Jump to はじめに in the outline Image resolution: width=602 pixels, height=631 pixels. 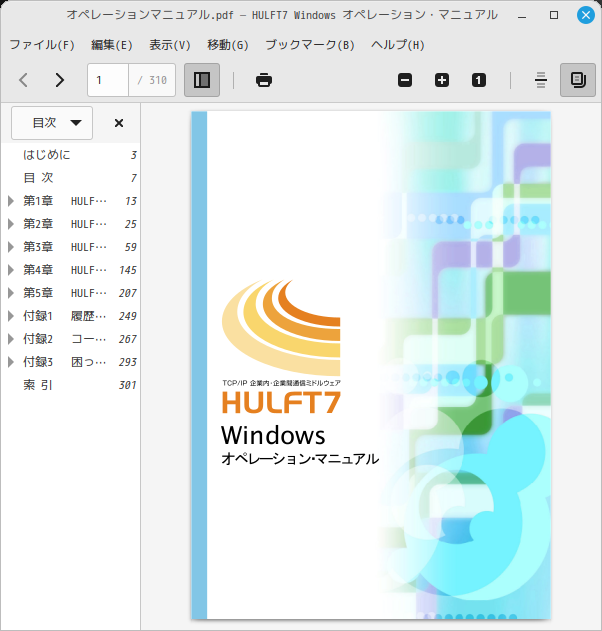[x=70, y=155]
